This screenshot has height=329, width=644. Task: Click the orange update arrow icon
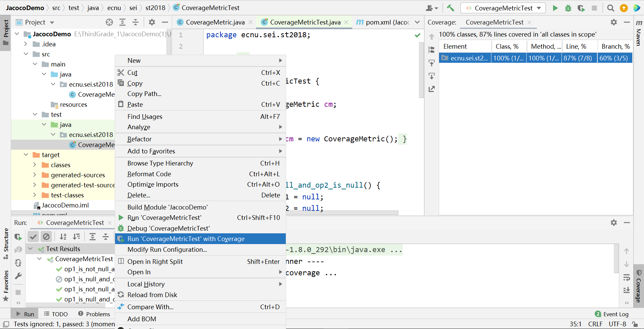click(x=624, y=8)
